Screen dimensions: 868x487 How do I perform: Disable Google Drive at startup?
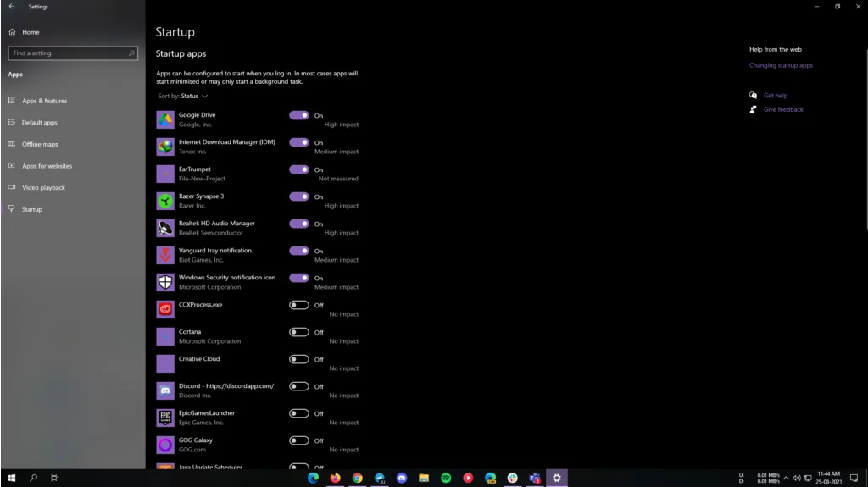(x=298, y=115)
